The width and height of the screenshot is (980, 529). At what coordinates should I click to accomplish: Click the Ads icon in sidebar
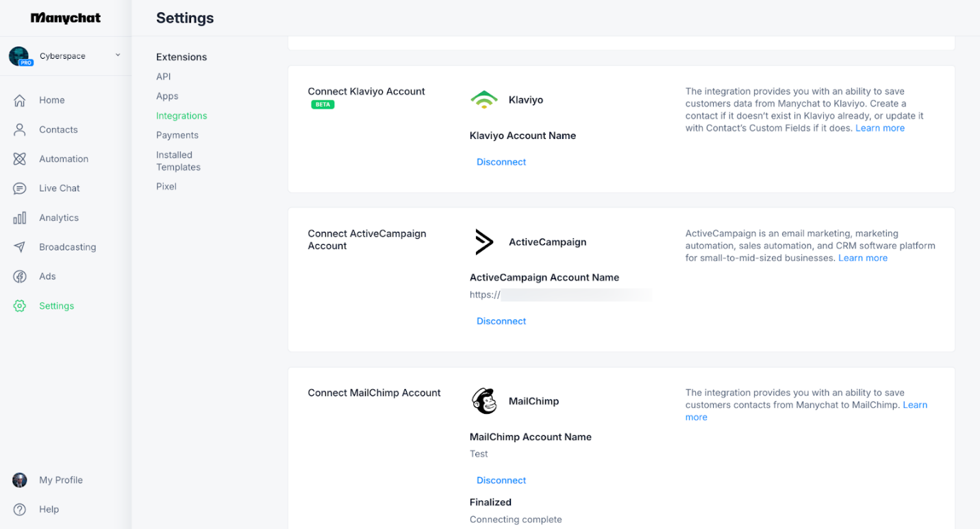pos(20,277)
